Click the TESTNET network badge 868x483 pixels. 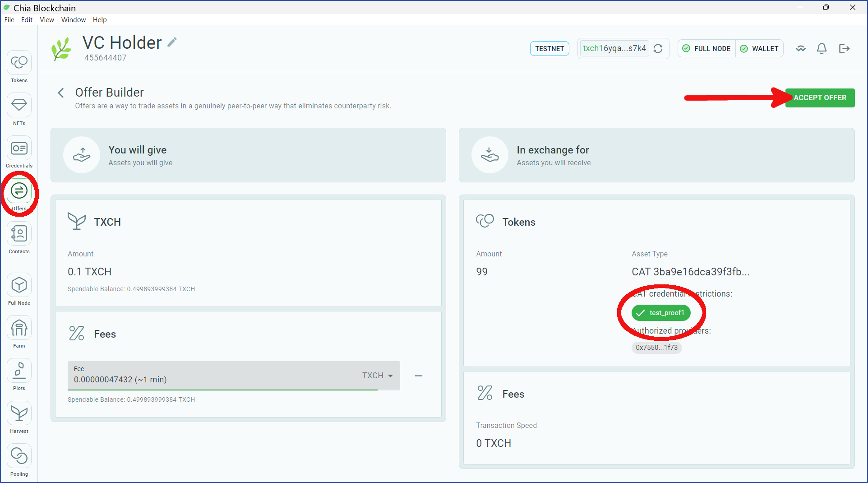click(x=549, y=49)
